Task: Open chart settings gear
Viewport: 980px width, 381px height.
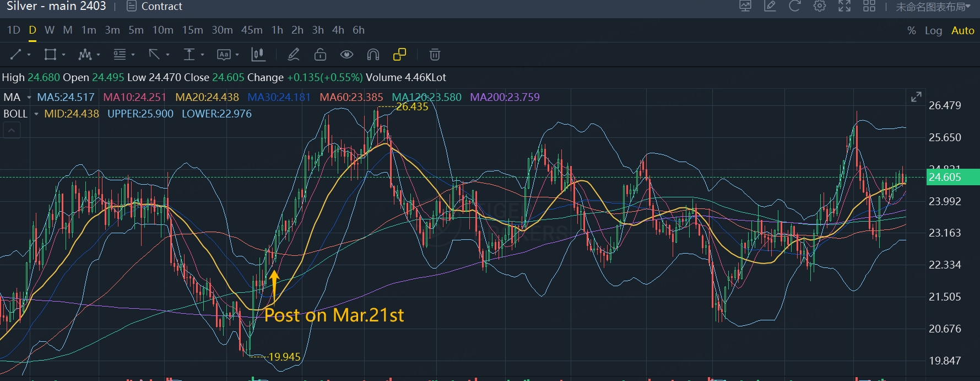Action: (x=820, y=7)
